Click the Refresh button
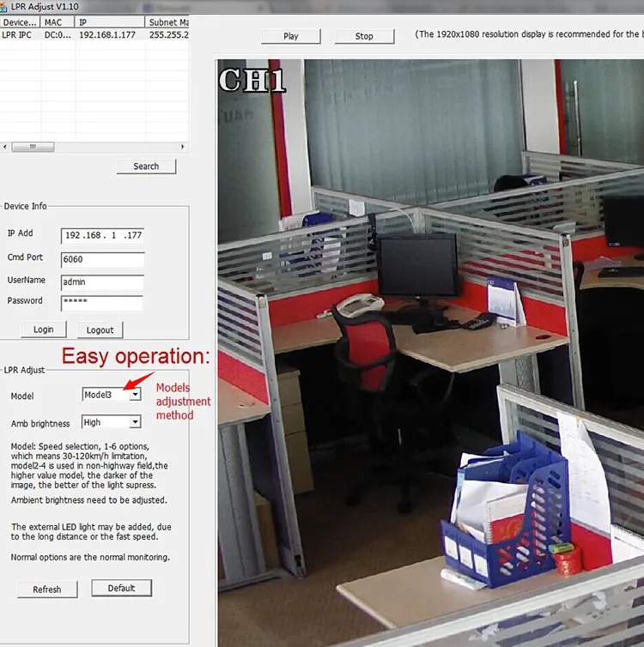The height and width of the screenshot is (647, 644). click(47, 590)
